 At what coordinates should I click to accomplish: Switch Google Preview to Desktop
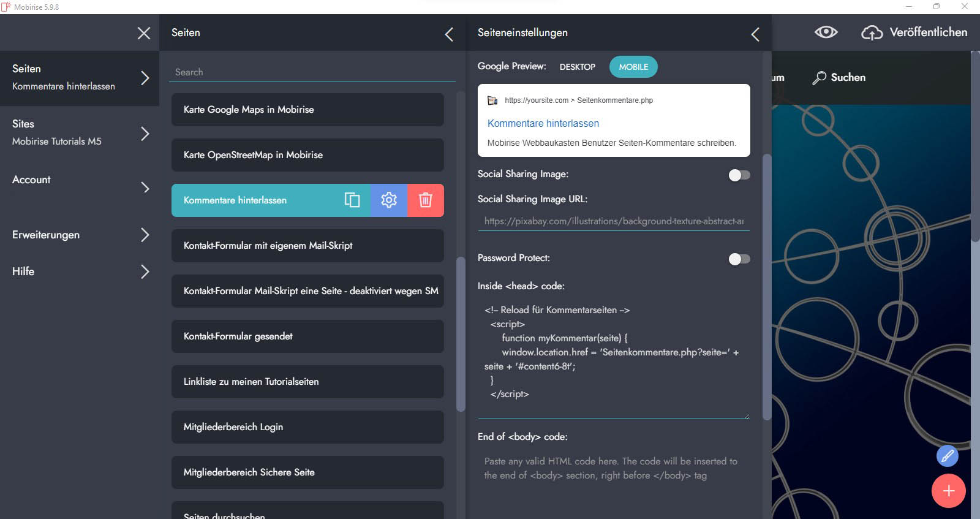pyautogui.click(x=577, y=67)
